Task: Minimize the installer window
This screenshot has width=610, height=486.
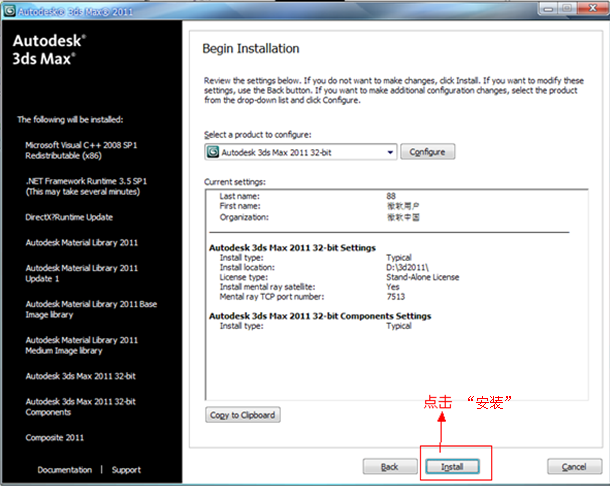Action: 548,9
